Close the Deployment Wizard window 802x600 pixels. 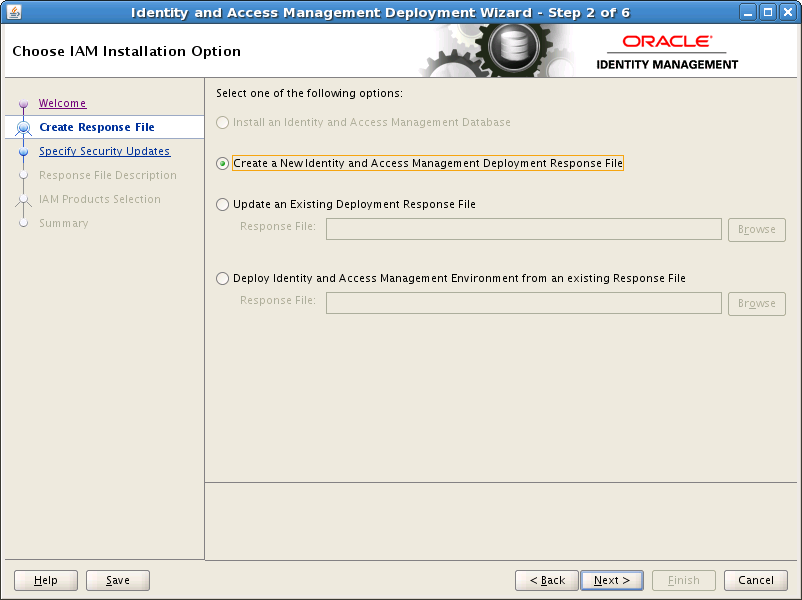click(x=788, y=12)
